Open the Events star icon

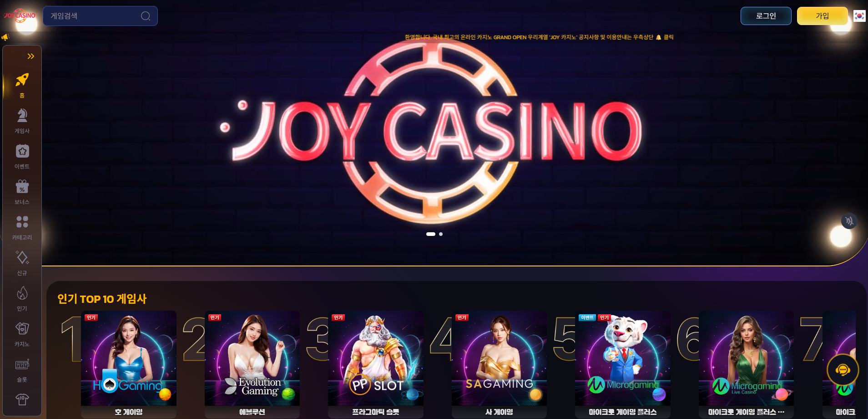22,151
